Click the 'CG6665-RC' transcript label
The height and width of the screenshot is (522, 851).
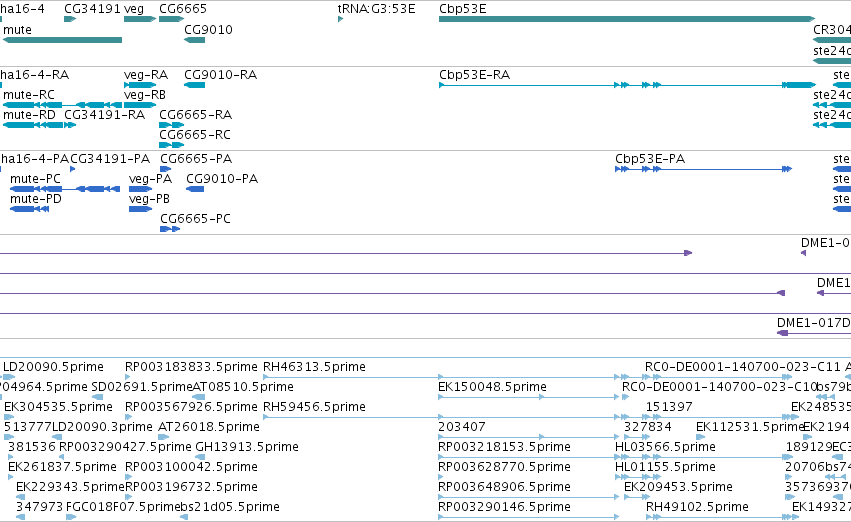pyautogui.click(x=195, y=135)
